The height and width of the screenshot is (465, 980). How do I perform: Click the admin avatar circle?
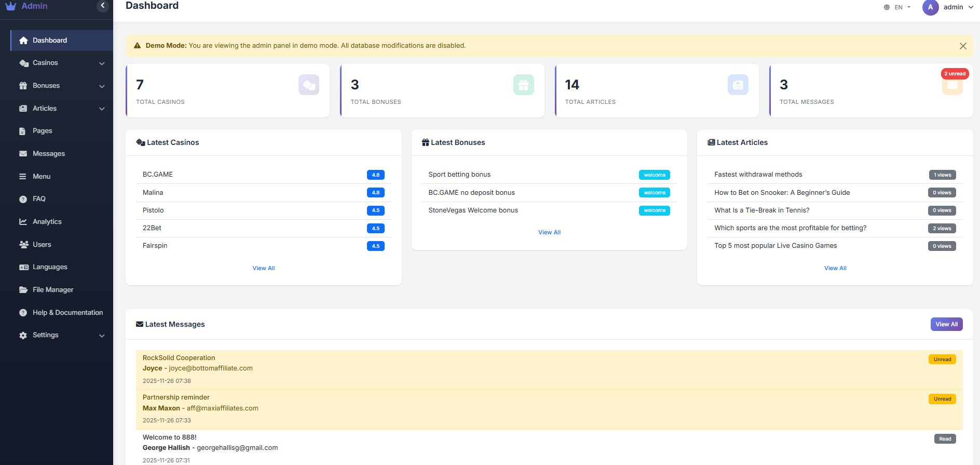(x=930, y=7)
